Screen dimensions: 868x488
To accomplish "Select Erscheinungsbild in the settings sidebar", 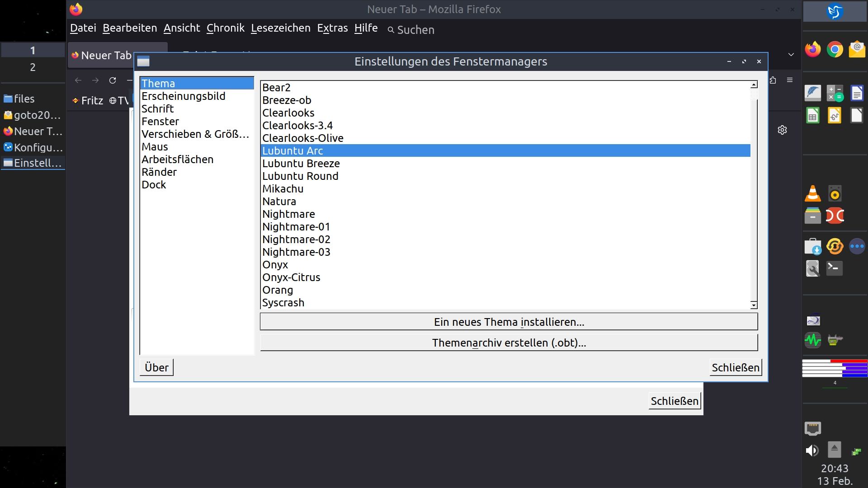I will 183,96.
